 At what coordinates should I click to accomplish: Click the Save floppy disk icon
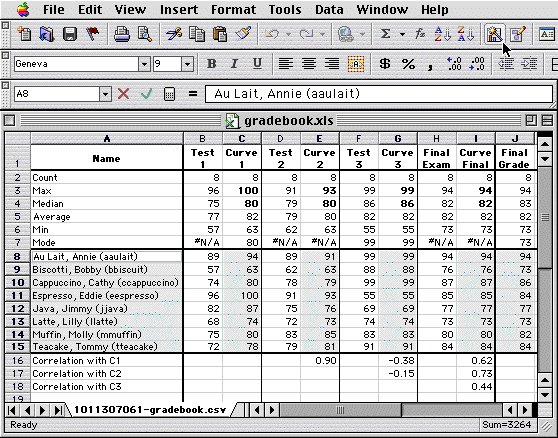[x=70, y=34]
